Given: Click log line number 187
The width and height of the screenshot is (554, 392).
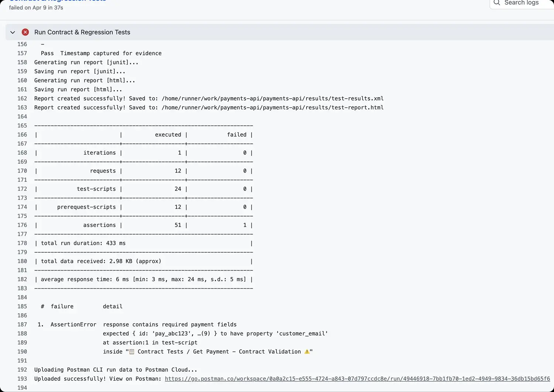Looking at the screenshot, I should [x=22, y=324].
